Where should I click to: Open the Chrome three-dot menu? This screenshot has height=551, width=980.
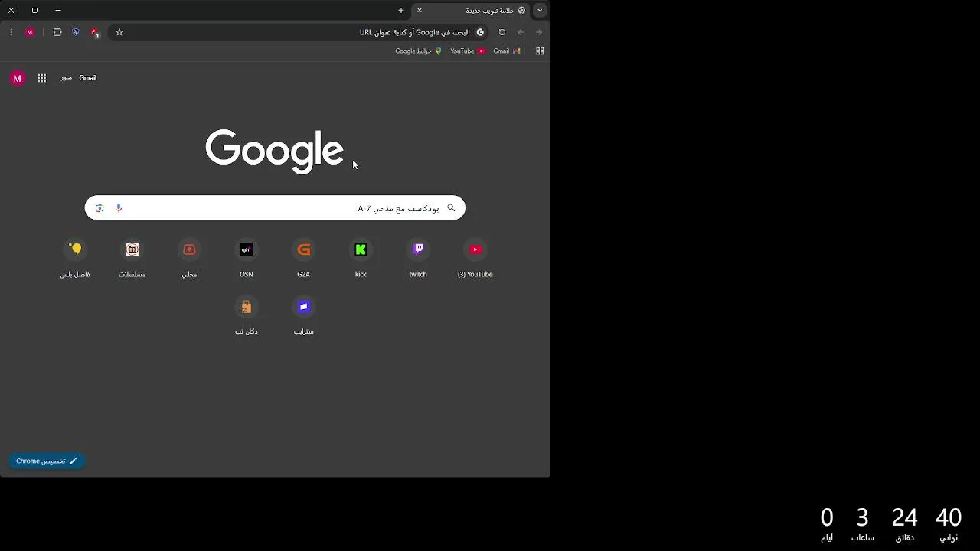pos(11,32)
